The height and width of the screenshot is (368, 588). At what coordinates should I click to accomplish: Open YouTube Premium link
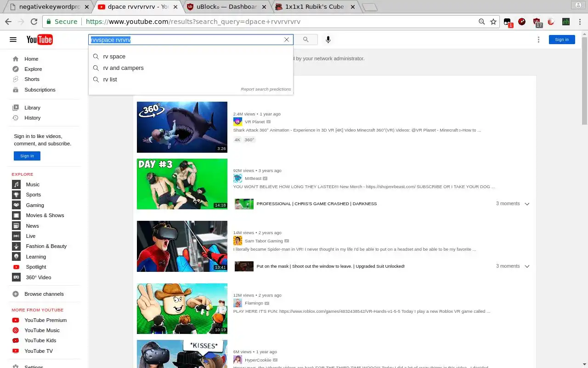pos(45,320)
